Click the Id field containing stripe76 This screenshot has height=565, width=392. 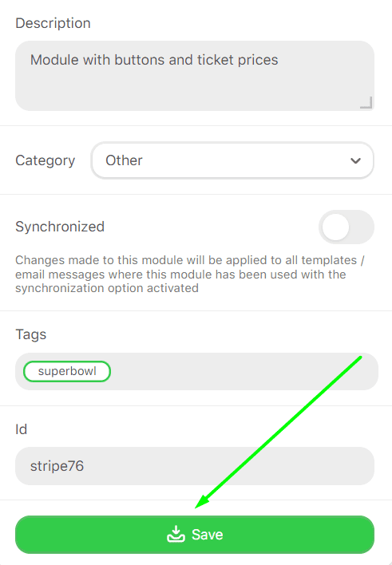coord(195,466)
